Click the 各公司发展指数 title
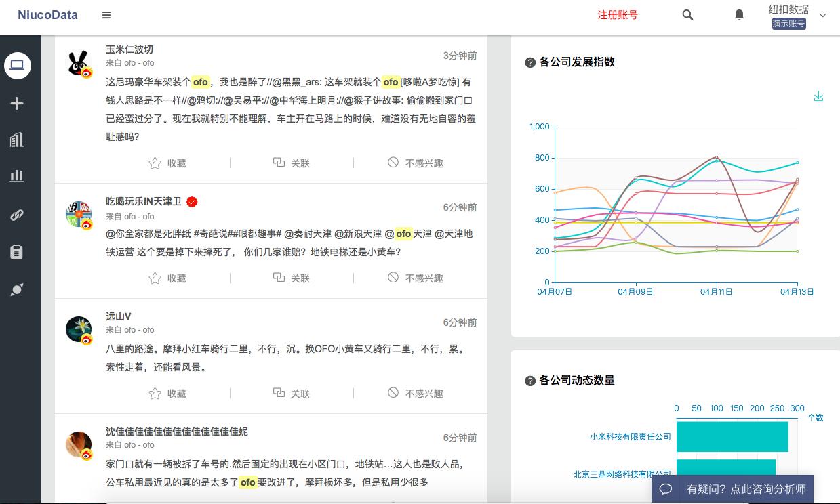This screenshot has width=840, height=504. click(577, 62)
